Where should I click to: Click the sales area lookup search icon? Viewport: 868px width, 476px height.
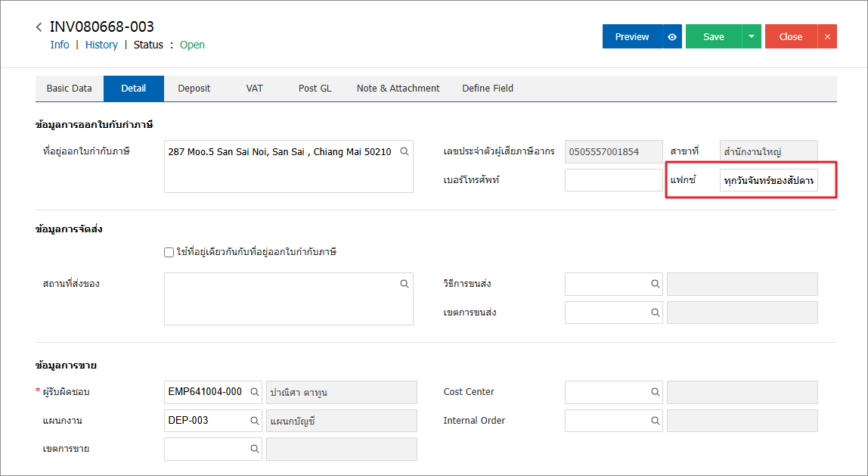(254, 449)
